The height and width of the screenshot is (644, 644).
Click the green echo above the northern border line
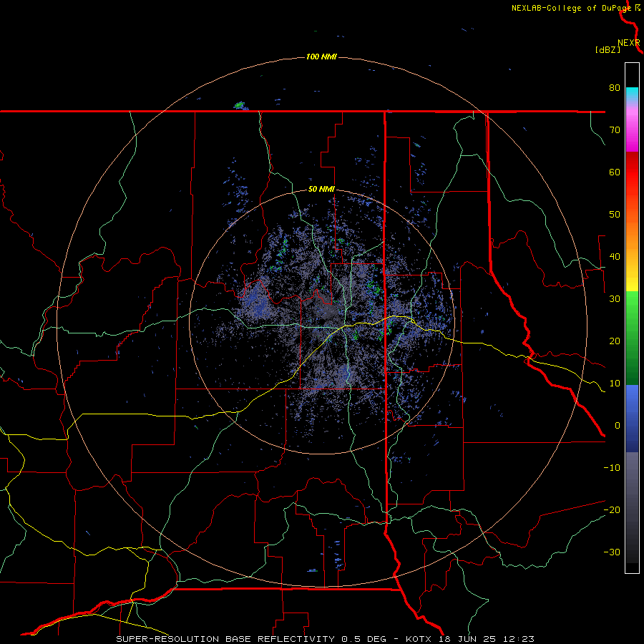[x=240, y=105]
